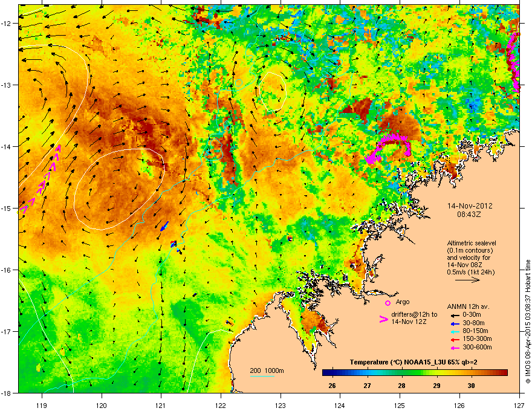Click the Temperature NOAA15_L3U colorbar title
This screenshot has width=532, height=411.
(x=414, y=363)
